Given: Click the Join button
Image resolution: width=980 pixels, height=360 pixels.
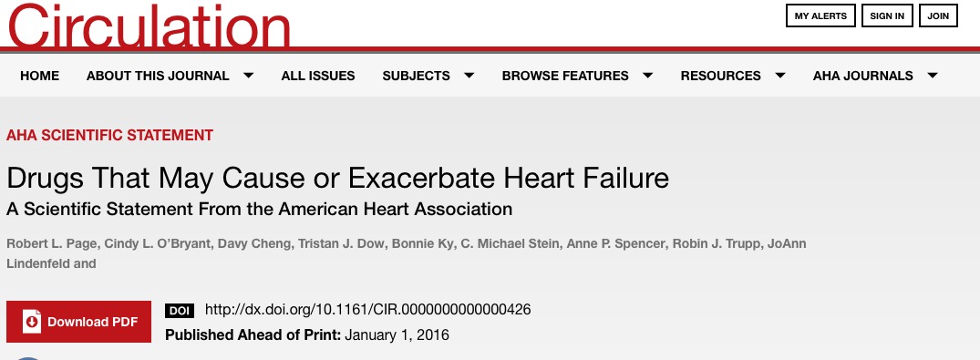Looking at the screenshot, I should (x=938, y=15).
